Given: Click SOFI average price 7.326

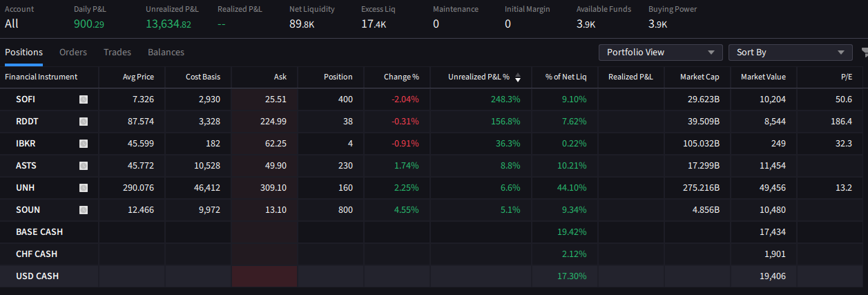Looking at the screenshot, I should click(x=143, y=99).
